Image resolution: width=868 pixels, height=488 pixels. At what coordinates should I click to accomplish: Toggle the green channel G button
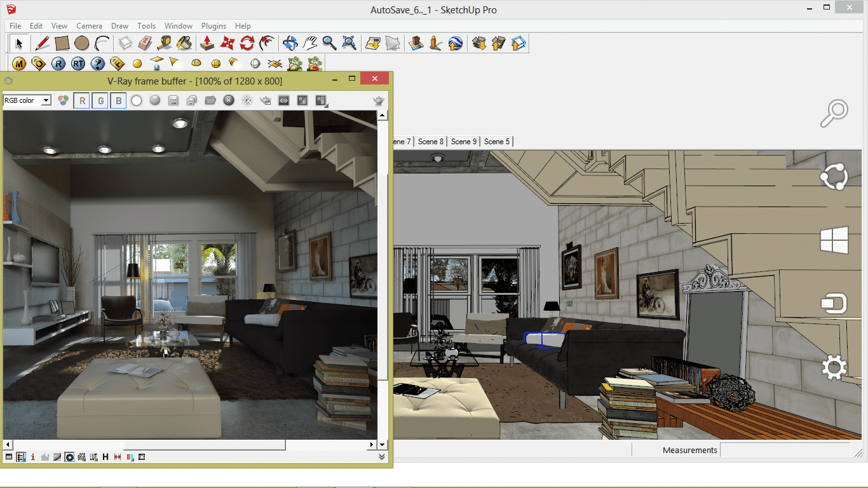coord(100,100)
